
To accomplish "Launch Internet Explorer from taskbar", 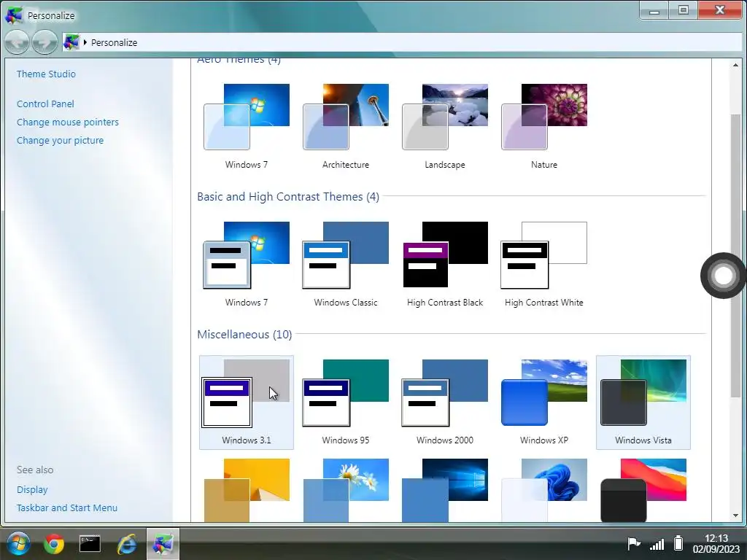I will tap(127, 543).
